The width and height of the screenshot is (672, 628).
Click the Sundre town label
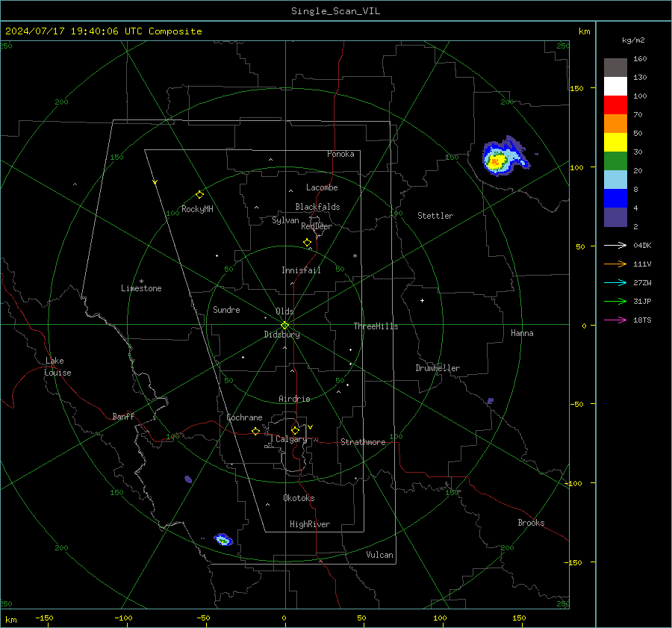point(226,309)
